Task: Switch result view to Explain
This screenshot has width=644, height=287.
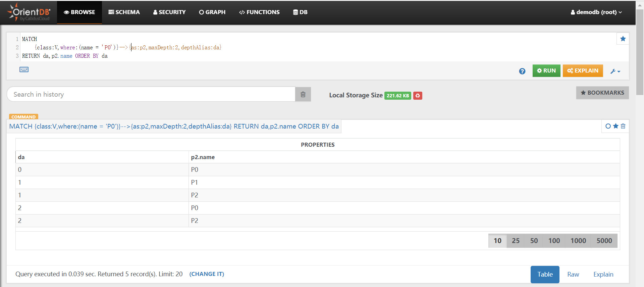Action: pyautogui.click(x=603, y=274)
